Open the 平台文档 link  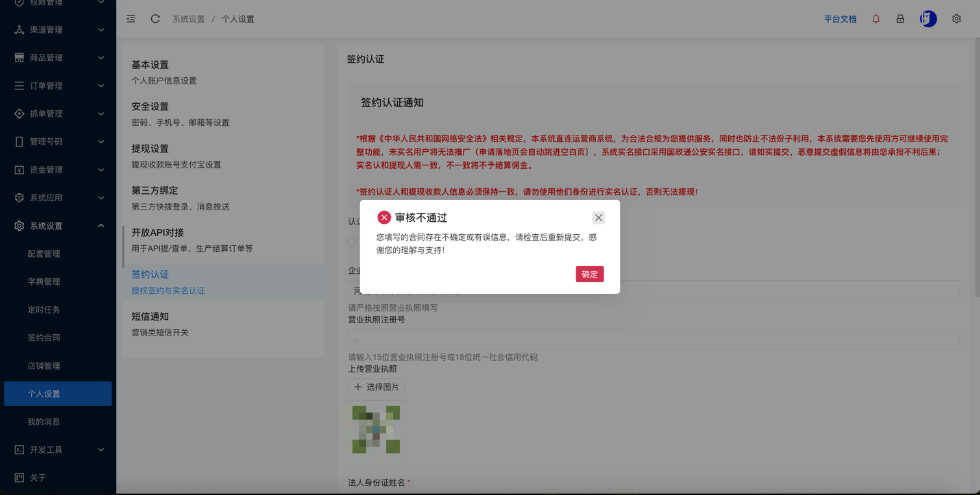tap(840, 19)
